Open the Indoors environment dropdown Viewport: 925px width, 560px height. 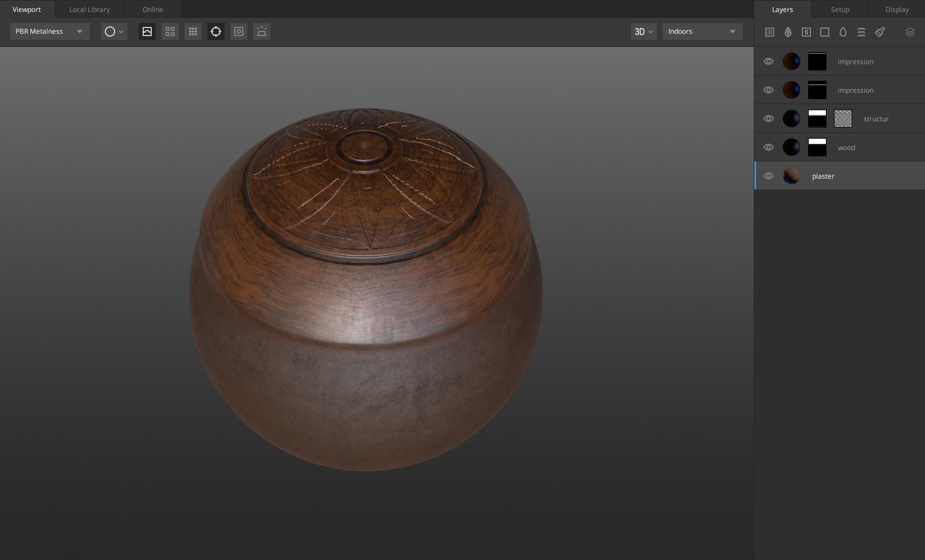point(702,31)
